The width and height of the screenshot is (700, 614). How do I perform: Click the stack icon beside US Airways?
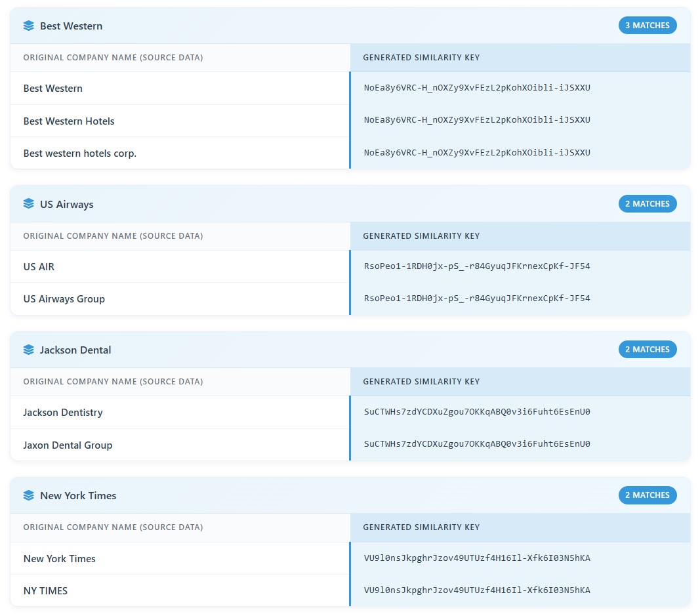click(x=29, y=204)
